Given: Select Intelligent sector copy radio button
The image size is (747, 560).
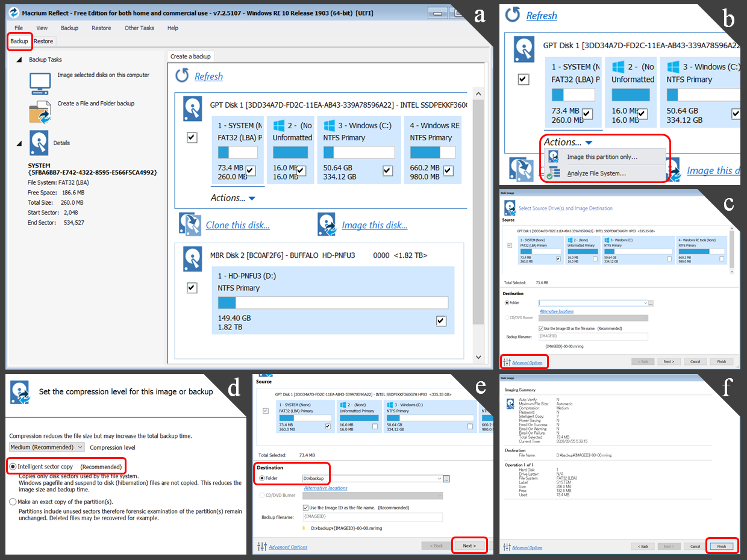Looking at the screenshot, I should [x=13, y=467].
